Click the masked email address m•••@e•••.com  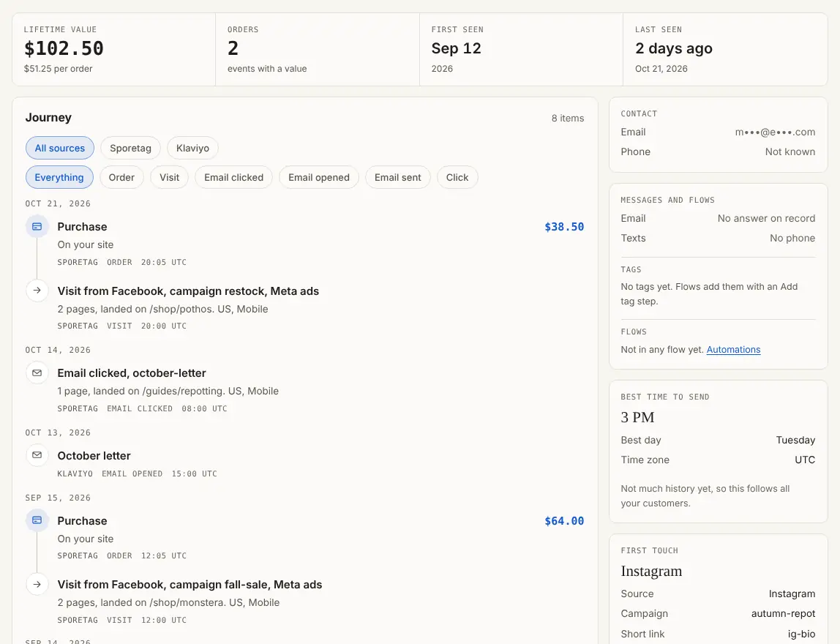pos(775,132)
